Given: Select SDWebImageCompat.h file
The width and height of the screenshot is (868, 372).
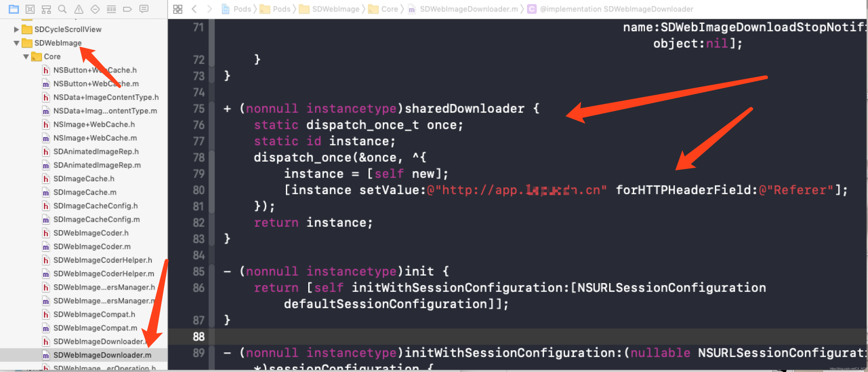Looking at the screenshot, I should coord(94,314).
